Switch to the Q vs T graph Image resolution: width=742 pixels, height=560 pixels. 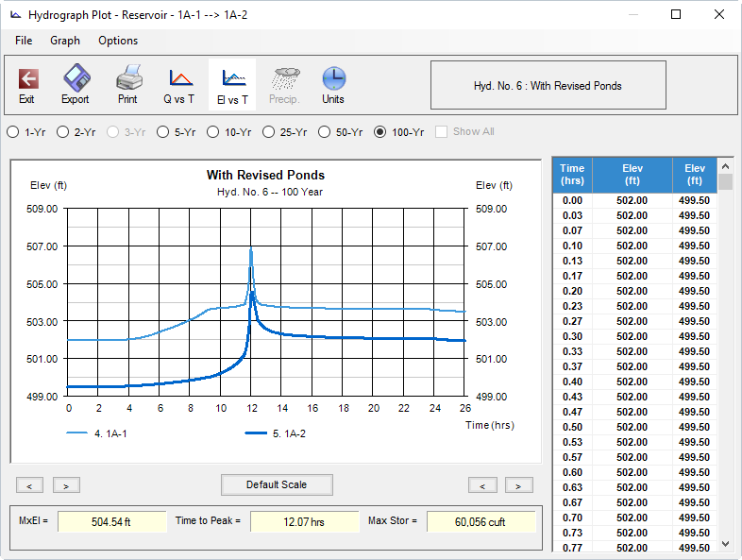coord(179,85)
